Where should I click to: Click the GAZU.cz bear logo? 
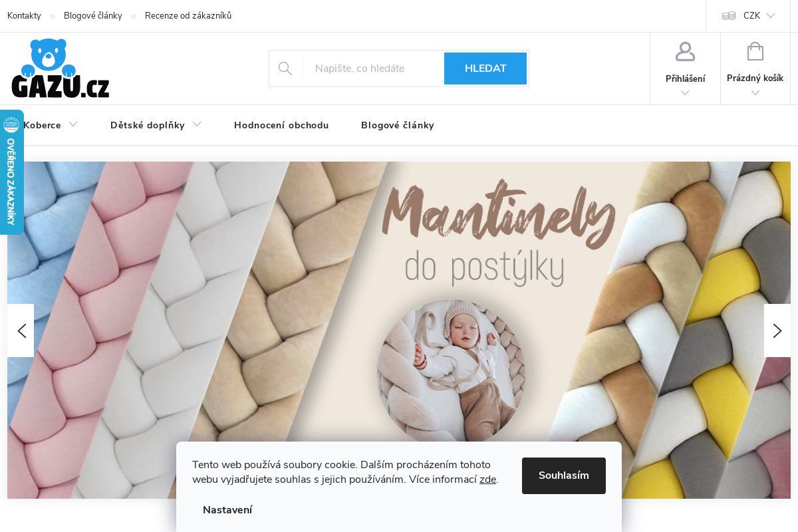[61, 68]
